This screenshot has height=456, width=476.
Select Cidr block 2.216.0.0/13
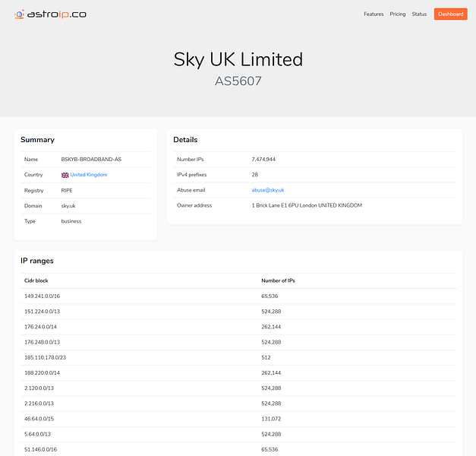tap(39, 404)
